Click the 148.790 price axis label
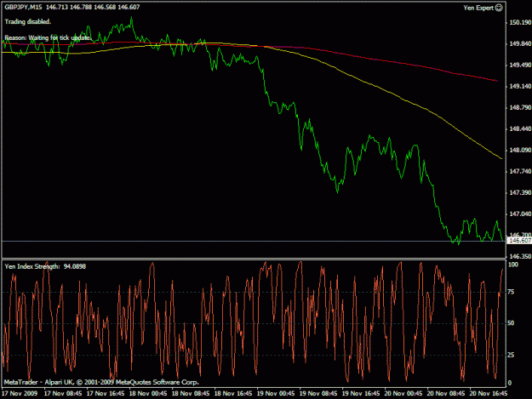This screenshot has height=399, width=532. point(520,107)
